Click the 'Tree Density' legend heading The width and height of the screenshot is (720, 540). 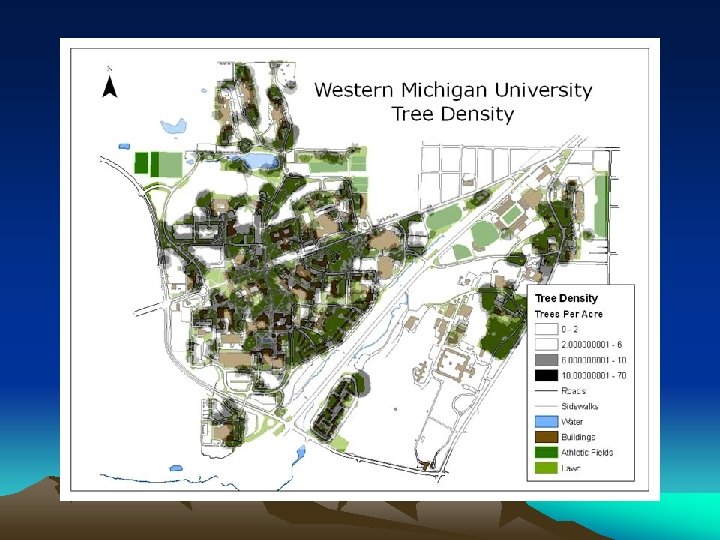pos(566,298)
